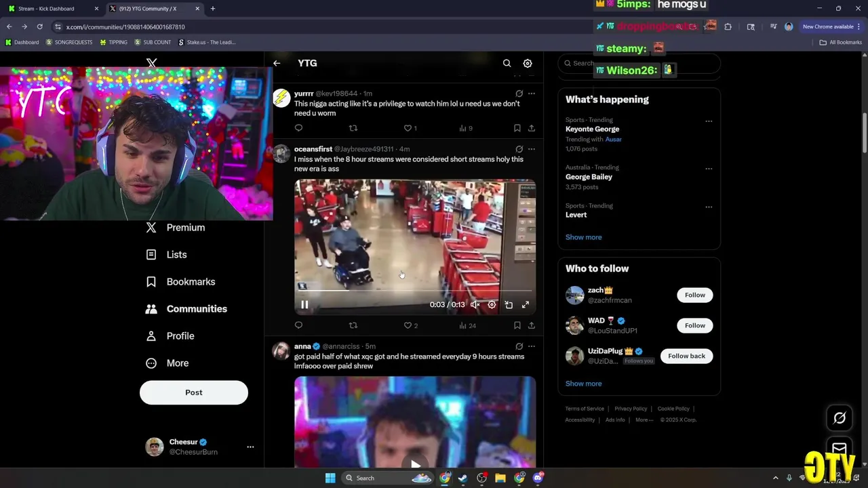The height and width of the screenshot is (488, 868).
Task: Open Keyonte George trending topic
Action: pyautogui.click(x=592, y=129)
